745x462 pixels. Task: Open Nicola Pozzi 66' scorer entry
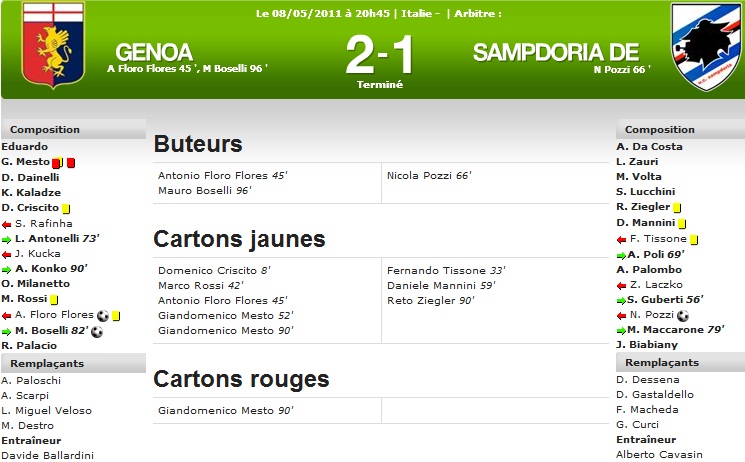tap(429, 175)
